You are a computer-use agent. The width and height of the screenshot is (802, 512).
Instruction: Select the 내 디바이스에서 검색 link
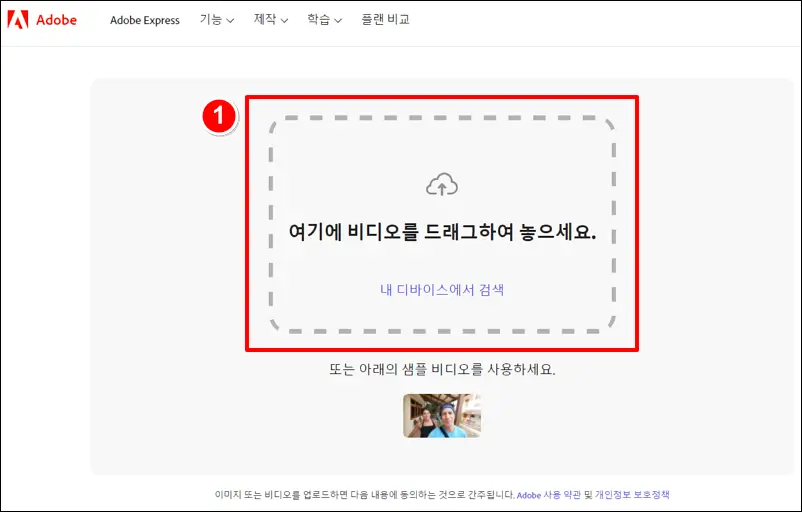click(x=441, y=290)
